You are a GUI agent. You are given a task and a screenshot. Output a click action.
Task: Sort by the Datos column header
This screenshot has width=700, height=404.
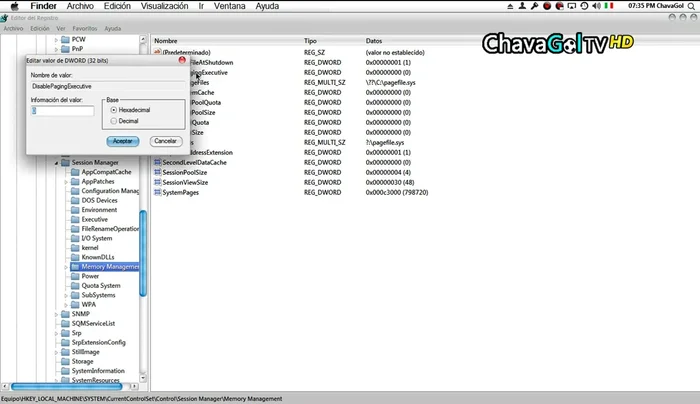coord(374,41)
